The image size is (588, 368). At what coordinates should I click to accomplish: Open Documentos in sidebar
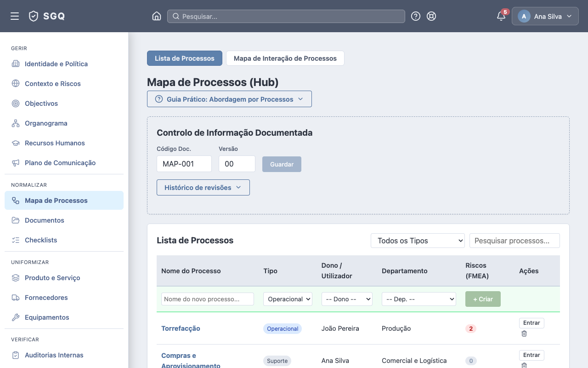pyautogui.click(x=64, y=220)
